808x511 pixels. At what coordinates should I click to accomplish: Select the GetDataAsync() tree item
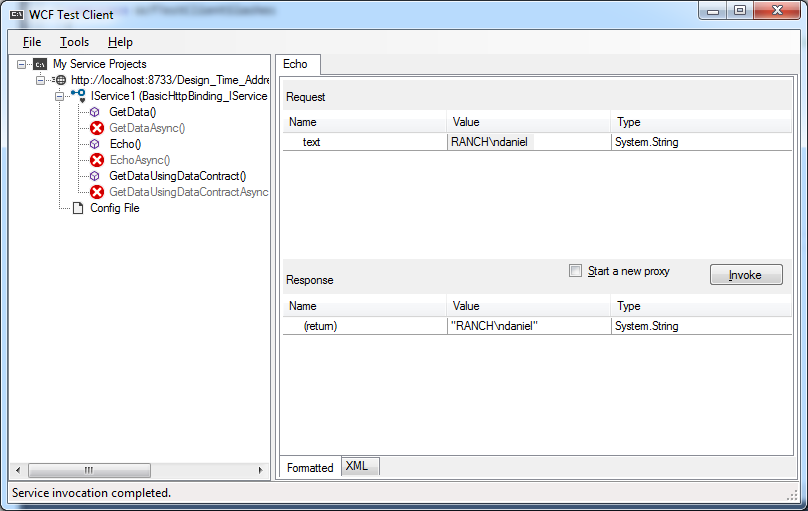coord(147,128)
